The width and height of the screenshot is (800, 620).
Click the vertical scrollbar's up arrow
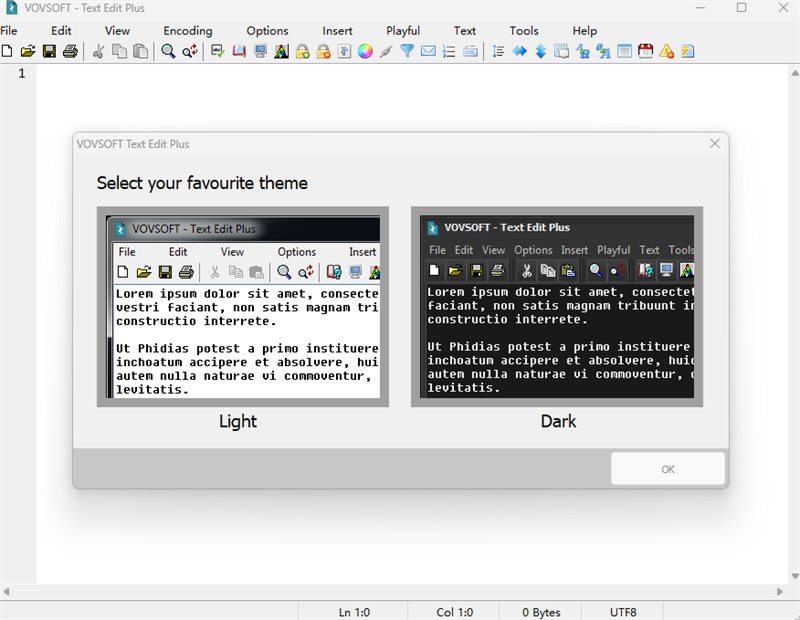(x=794, y=73)
